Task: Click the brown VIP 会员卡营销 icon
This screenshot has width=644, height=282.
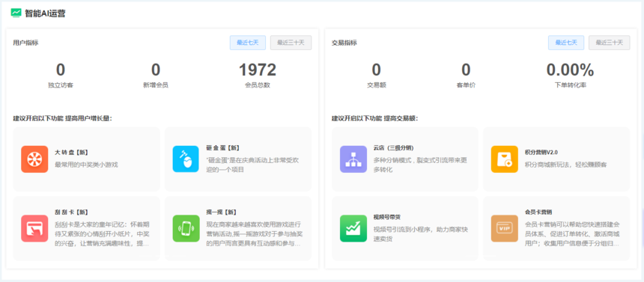Action: tap(505, 228)
